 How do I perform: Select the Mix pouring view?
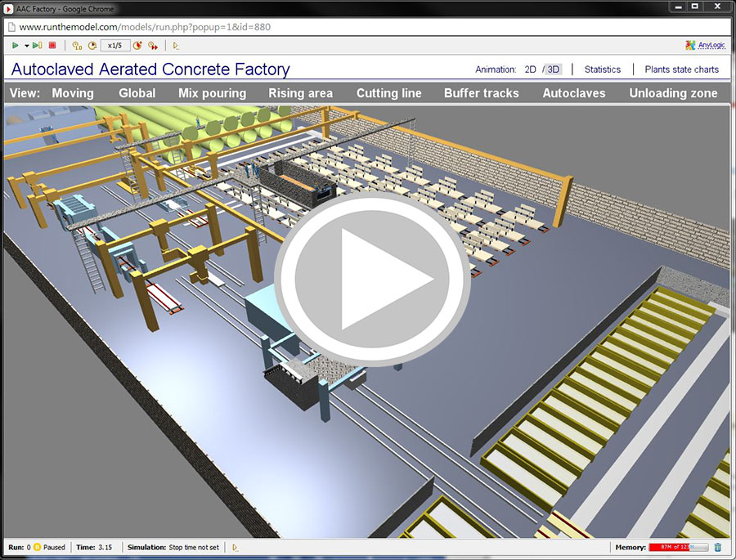point(212,93)
